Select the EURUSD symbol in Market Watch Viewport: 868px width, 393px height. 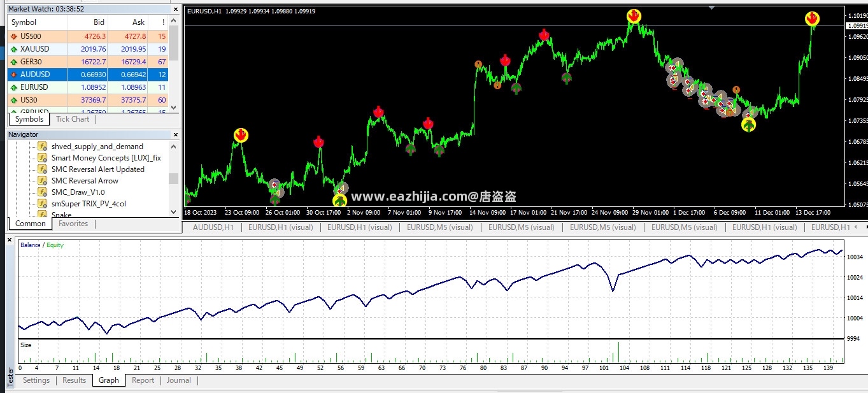(x=88, y=87)
